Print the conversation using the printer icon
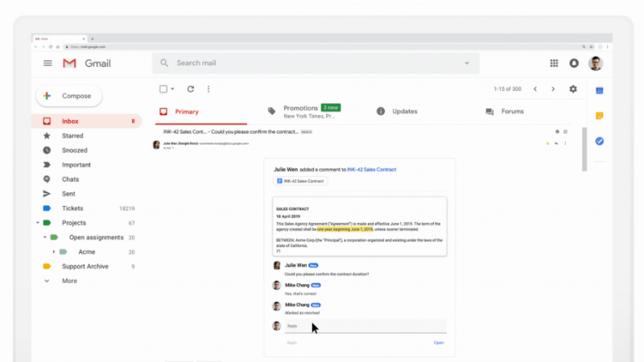 tap(557, 132)
